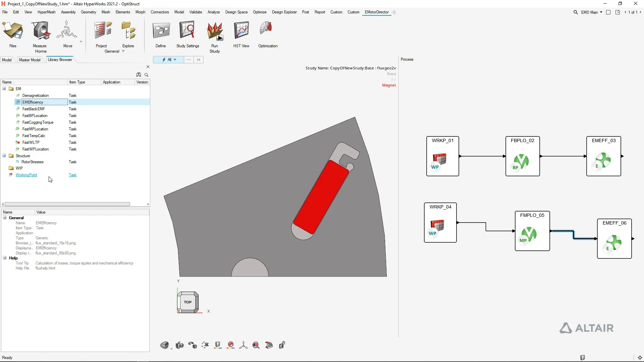Select the WRKP_04 process block

click(x=440, y=223)
